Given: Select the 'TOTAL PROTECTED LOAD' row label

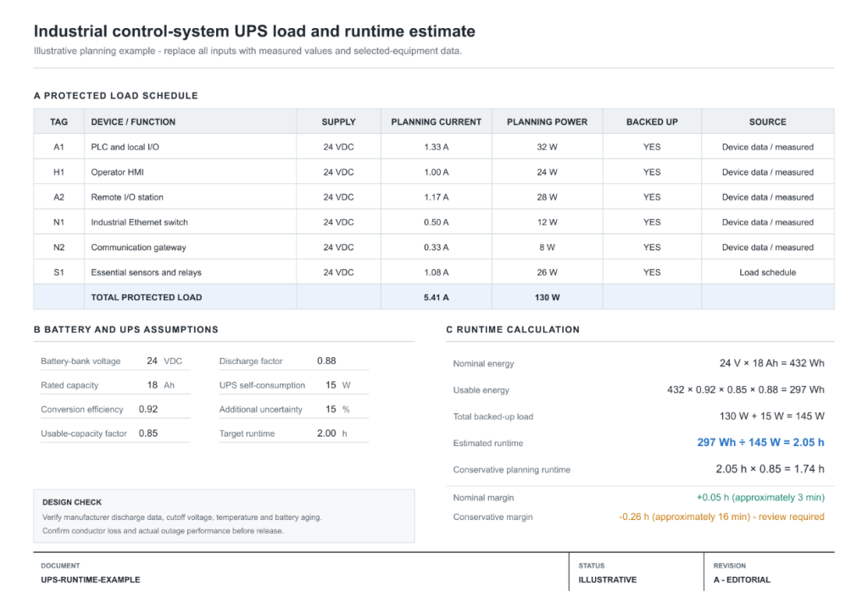Looking at the screenshot, I should point(146,298).
